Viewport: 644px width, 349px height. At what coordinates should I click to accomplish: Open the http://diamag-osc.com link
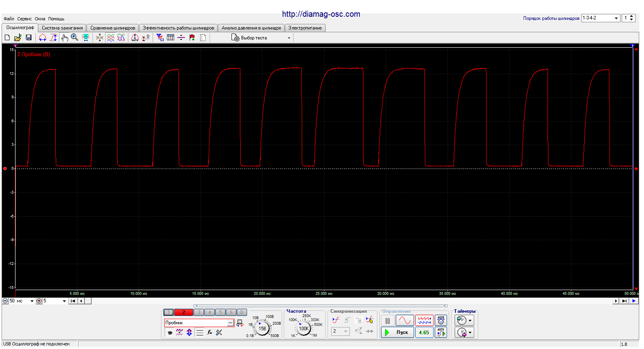(321, 14)
